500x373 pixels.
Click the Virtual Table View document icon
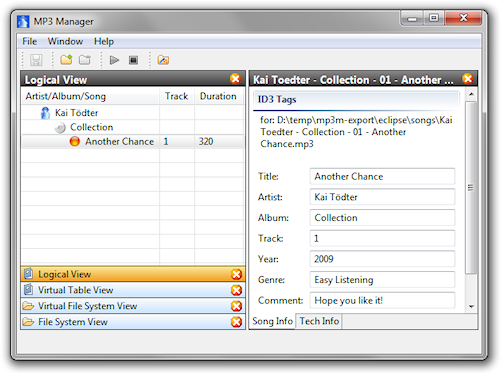[29, 290]
